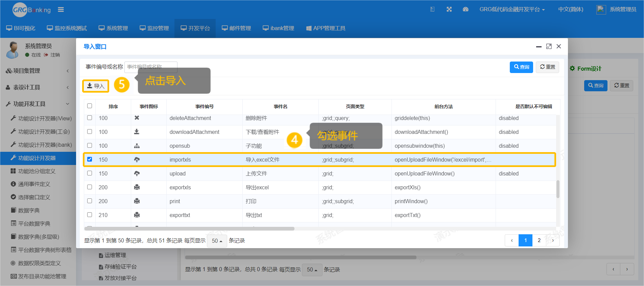
Task: Expand the 表设计工具 sidebar group
Action: pos(38,87)
